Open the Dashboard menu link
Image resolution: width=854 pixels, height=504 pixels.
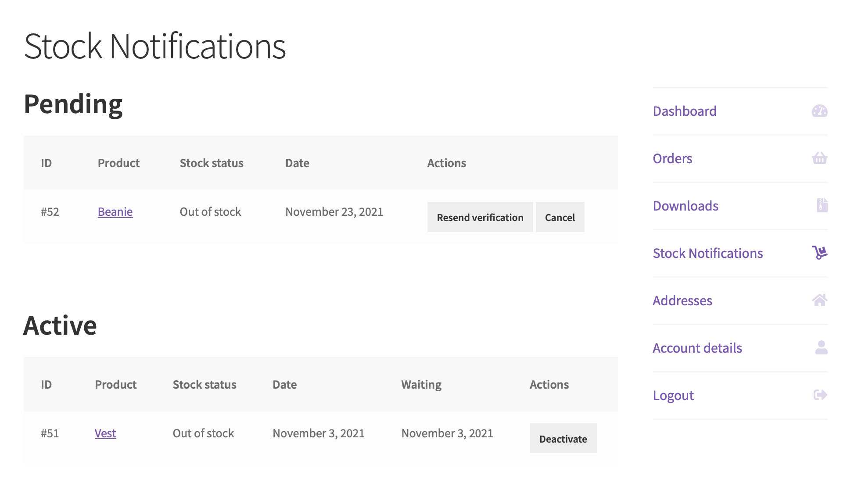(x=684, y=111)
